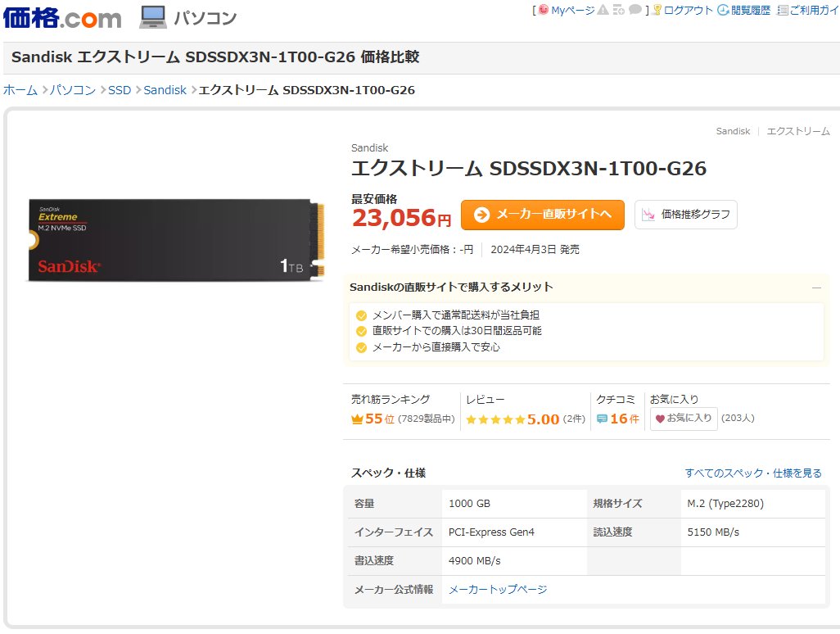Click the key icon next to ログアウト
This screenshot has height=634, width=840.
tap(657, 10)
